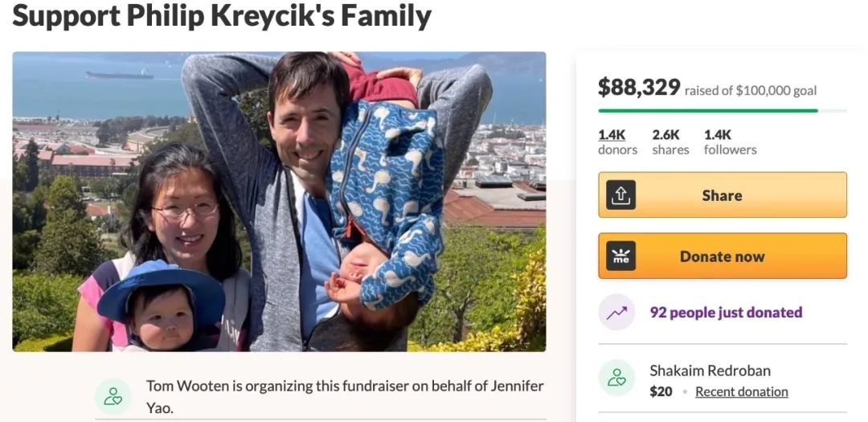Image resolution: width=868 pixels, height=422 pixels.
Task: Click the $20 donation amount
Action: tap(661, 391)
